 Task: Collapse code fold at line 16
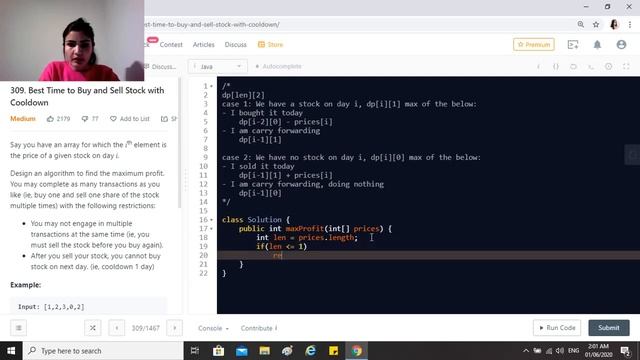pyautogui.click(x=211, y=220)
